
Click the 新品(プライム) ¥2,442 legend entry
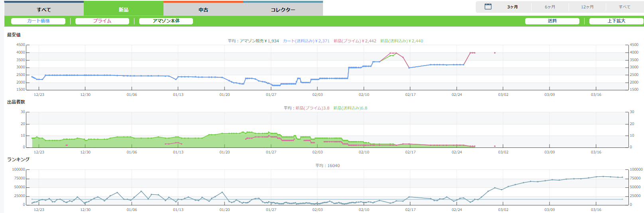click(354, 41)
